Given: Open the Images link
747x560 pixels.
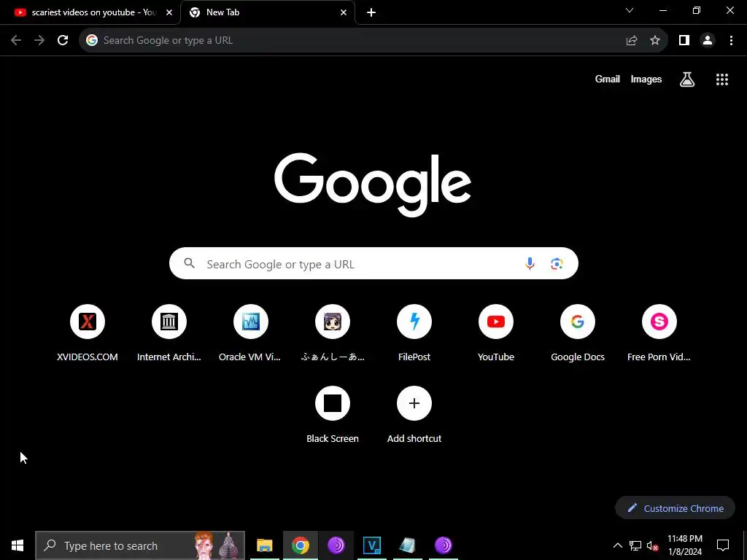Looking at the screenshot, I should pyautogui.click(x=646, y=79).
